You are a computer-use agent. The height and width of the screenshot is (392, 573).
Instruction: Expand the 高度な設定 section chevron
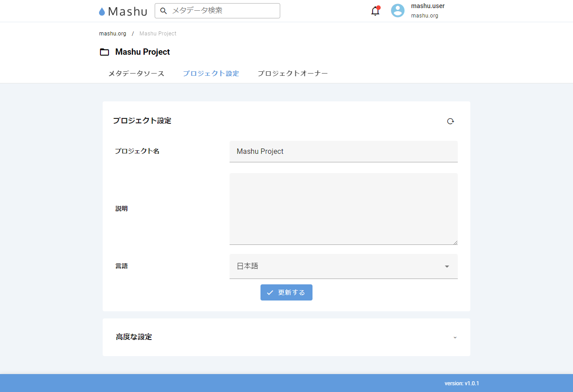click(455, 337)
